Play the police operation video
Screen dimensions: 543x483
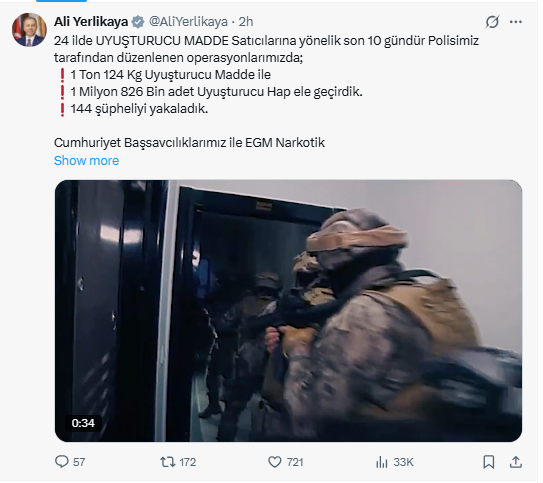(288, 311)
